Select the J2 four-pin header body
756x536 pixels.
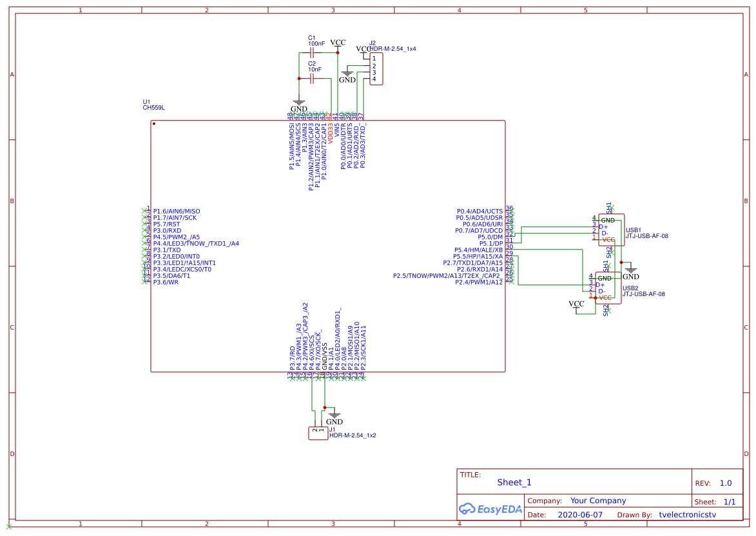(376, 69)
